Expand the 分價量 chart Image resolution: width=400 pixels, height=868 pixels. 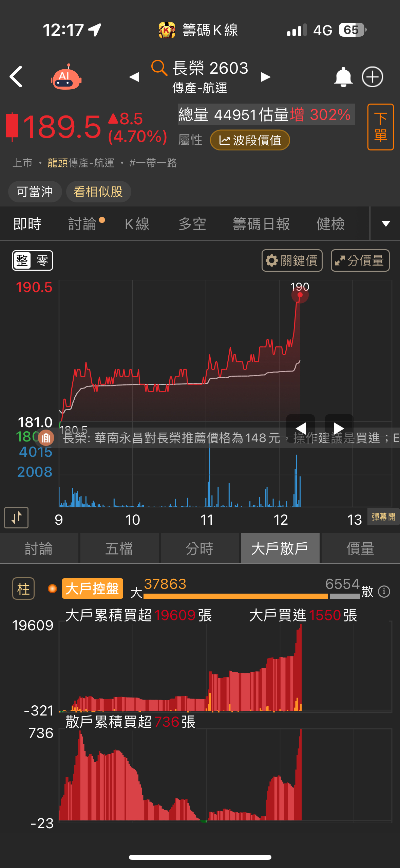point(360,260)
